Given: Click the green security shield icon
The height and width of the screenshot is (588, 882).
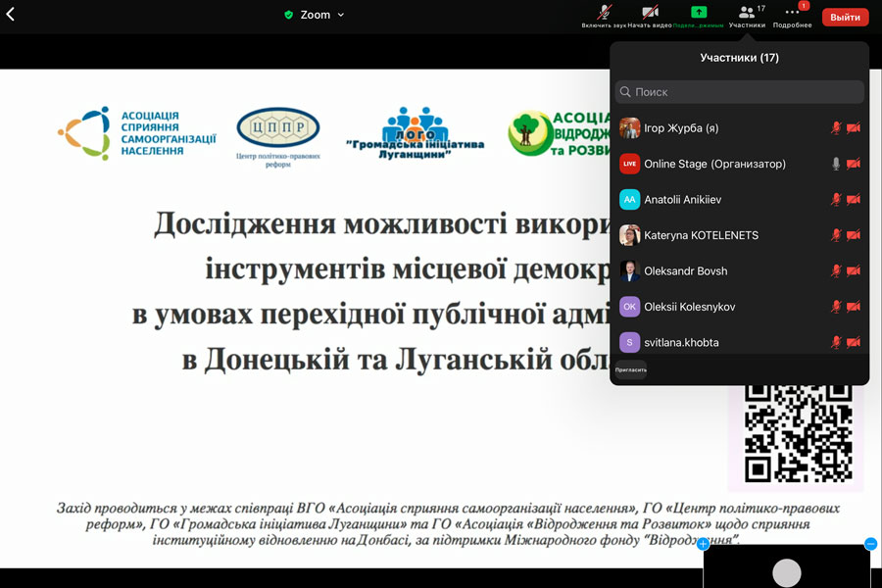Looking at the screenshot, I should pos(288,16).
